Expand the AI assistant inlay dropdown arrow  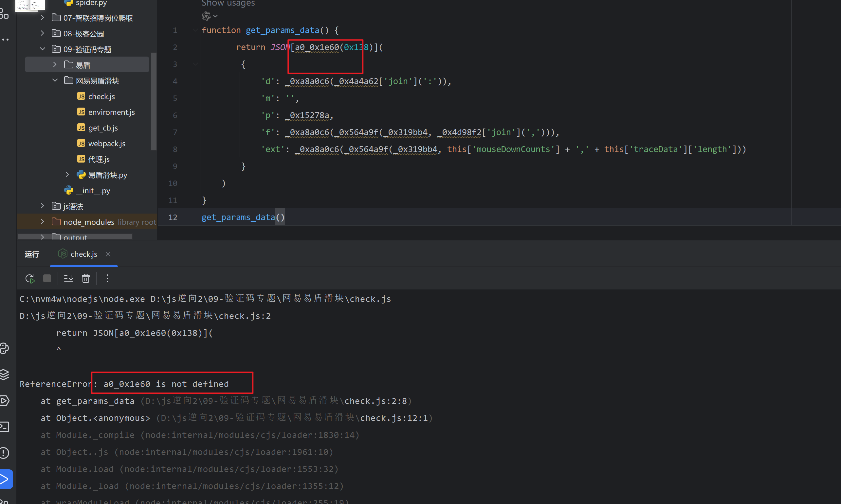pyautogui.click(x=215, y=16)
